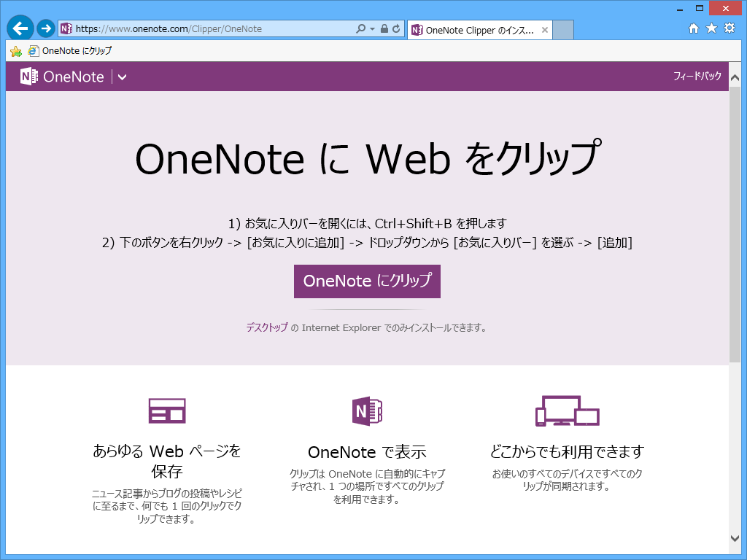Click the forward navigation arrow
This screenshot has height=560, width=747.
45,29
